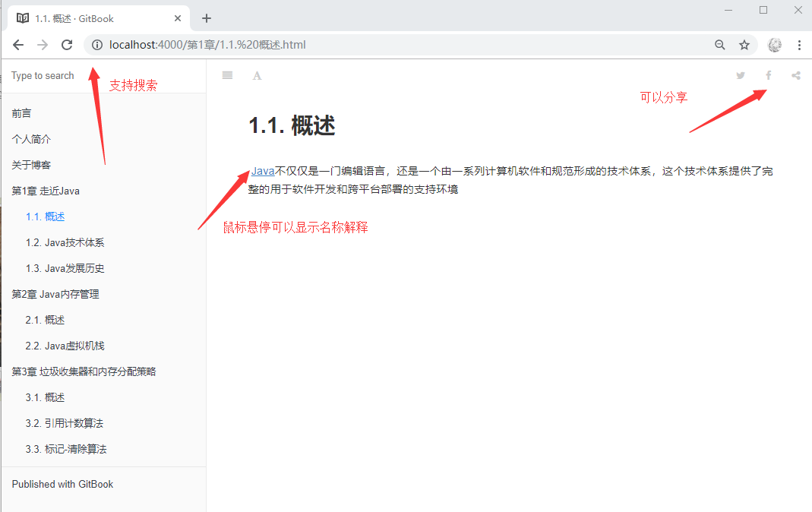This screenshot has width=812, height=512.
Task: Open the font settings icon
Action: (x=257, y=74)
